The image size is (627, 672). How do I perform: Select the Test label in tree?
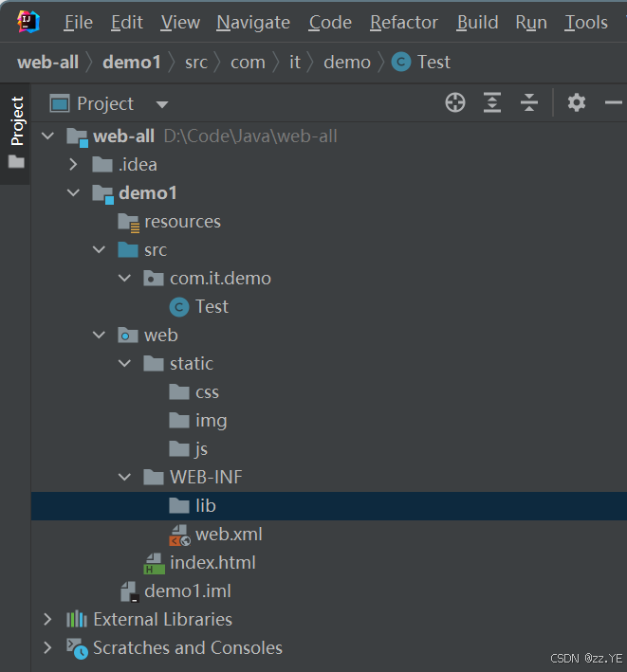pos(212,307)
